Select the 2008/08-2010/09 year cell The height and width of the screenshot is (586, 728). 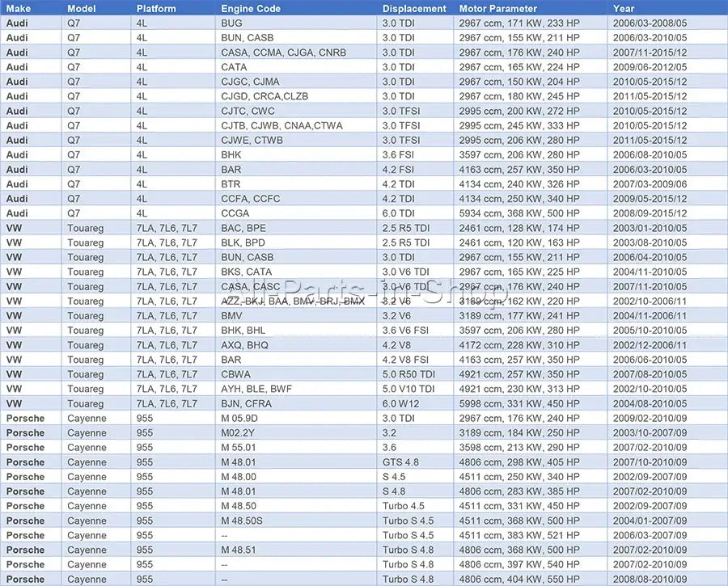coord(650,580)
